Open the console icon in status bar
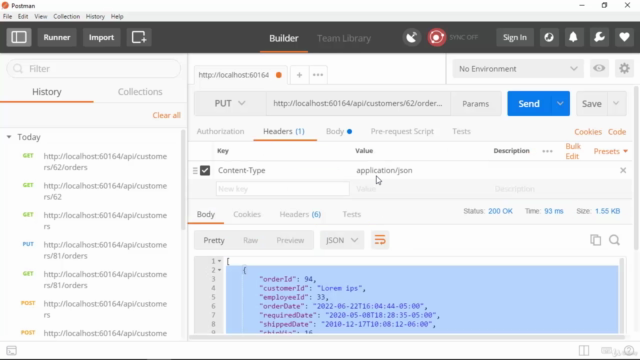 11,351
